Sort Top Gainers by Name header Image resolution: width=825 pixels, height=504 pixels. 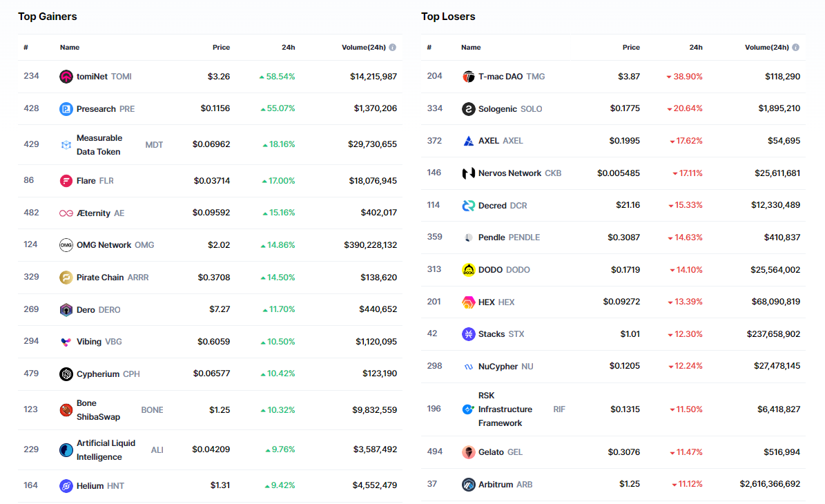[x=70, y=48]
